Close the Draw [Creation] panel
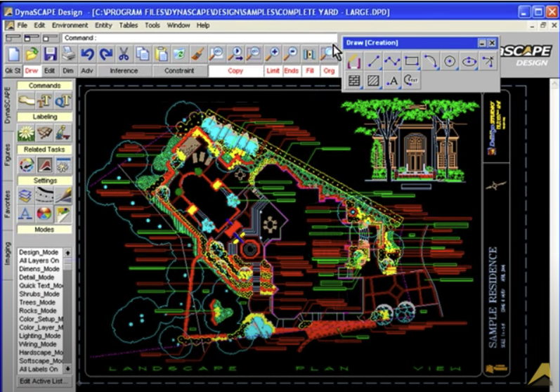This screenshot has width=560, height=392. point(492,43)
